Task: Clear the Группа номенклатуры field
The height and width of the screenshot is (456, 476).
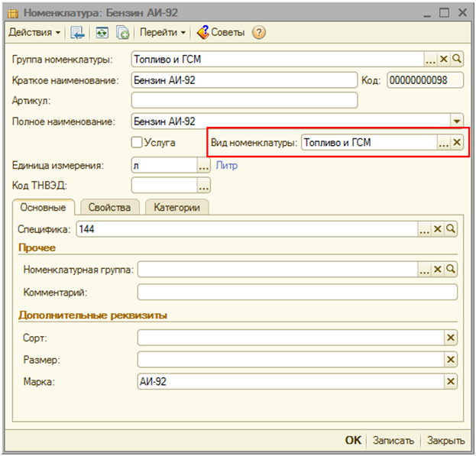Action: [444, 60]
